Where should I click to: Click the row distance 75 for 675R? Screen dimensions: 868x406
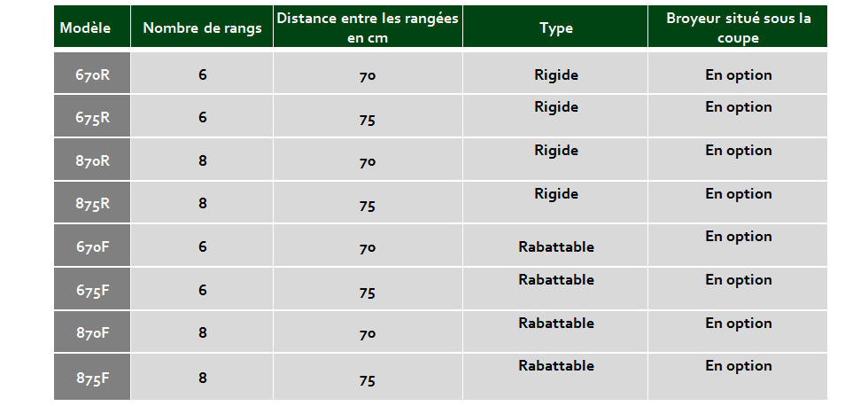[x=368, y=116]
